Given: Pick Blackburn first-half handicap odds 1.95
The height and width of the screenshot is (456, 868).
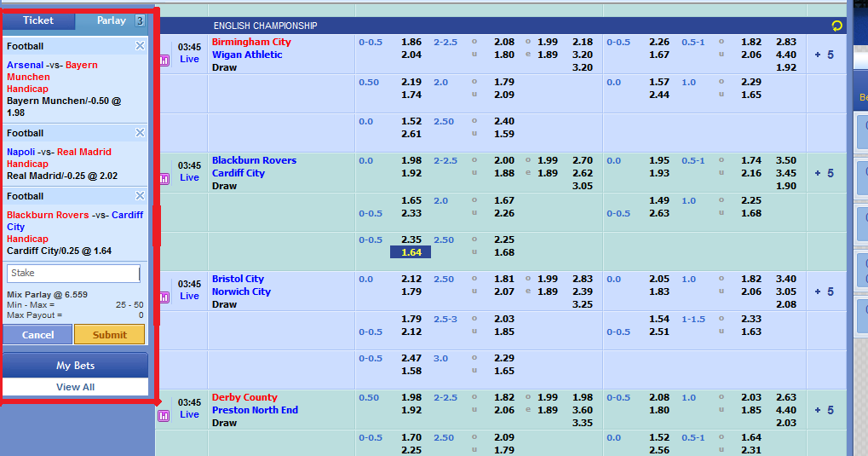Looking at the screenshot, I should [x=659, y=161].
